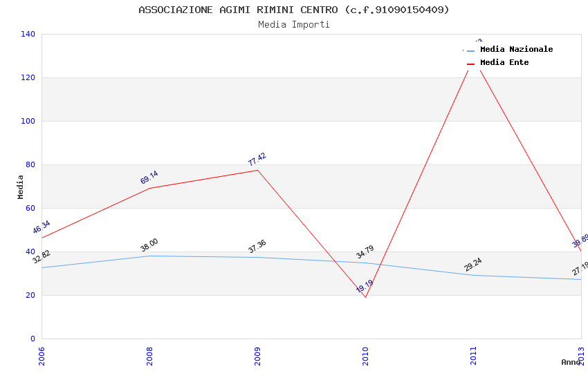Click the Media Importi subtitle
588x380 pixels.
tap(294, 25)
